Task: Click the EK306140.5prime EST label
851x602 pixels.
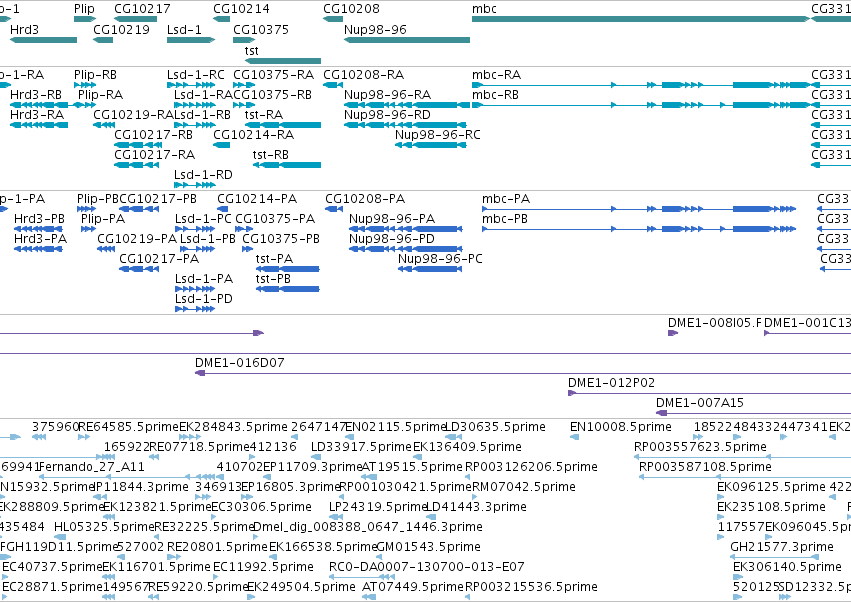Action: (x=787, y=567)
